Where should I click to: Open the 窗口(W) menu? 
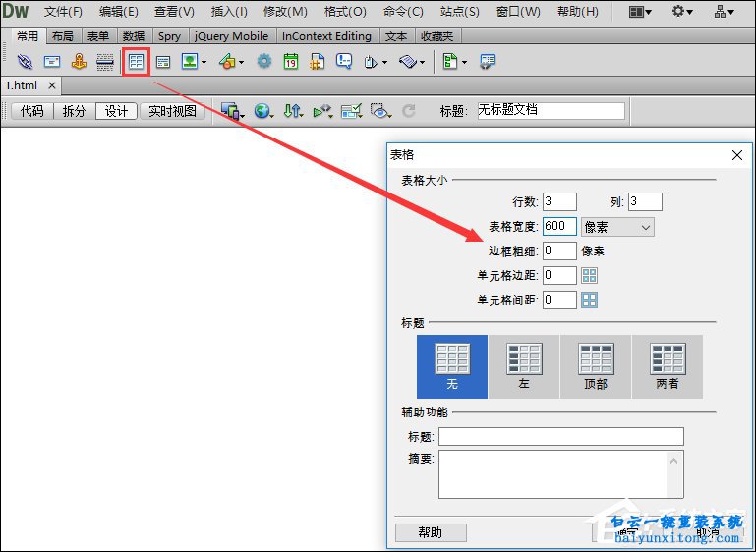click(518, 12)
